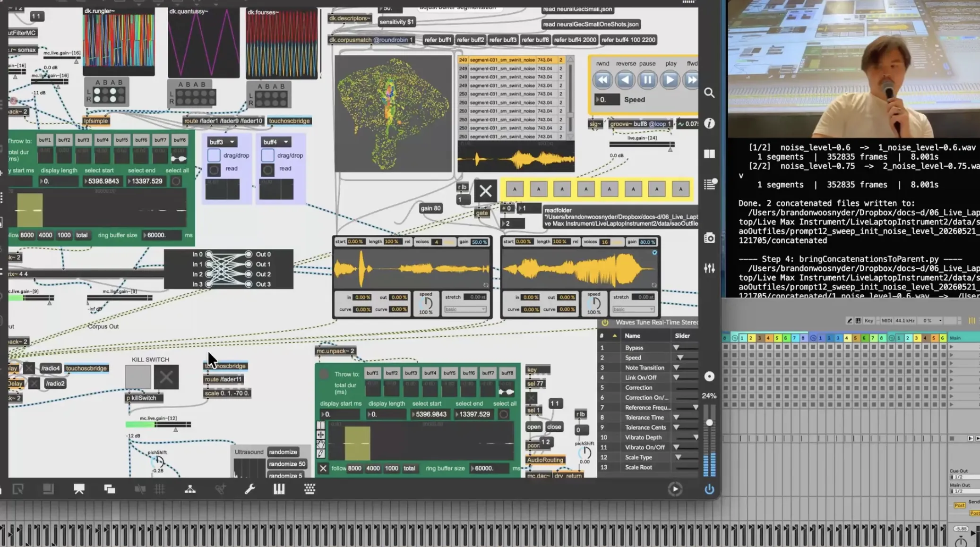
Task: Expand the Scale Type dropdown arrow
Action: [x=678, y=457]
